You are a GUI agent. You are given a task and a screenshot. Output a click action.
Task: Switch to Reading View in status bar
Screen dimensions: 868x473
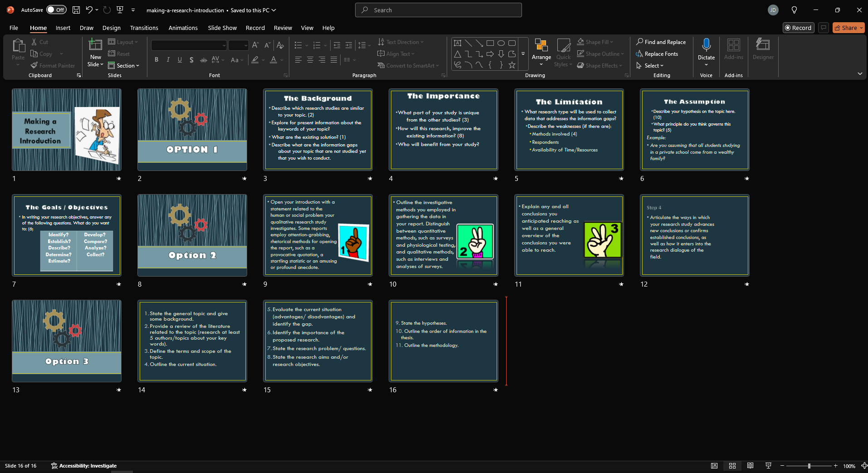pos(750,466)
